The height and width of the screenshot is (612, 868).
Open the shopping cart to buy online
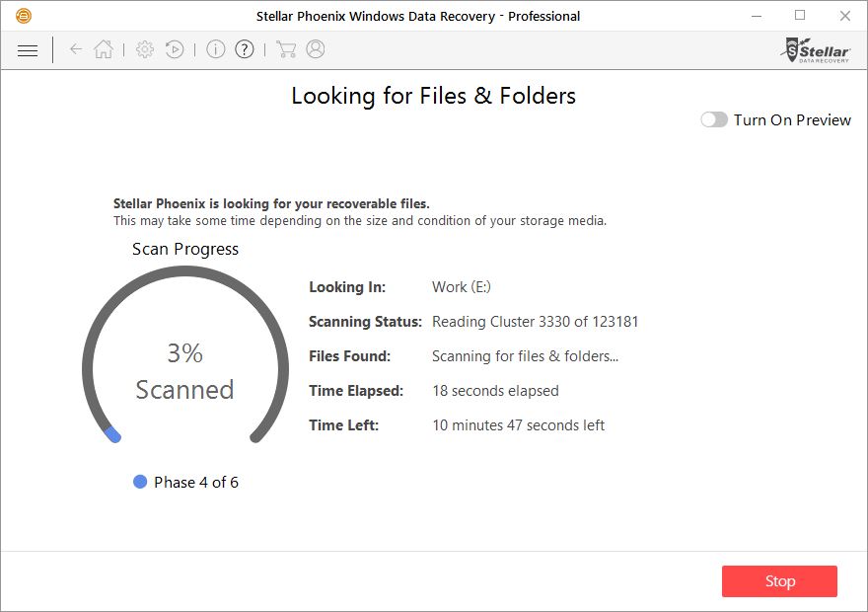coord(286,48)
